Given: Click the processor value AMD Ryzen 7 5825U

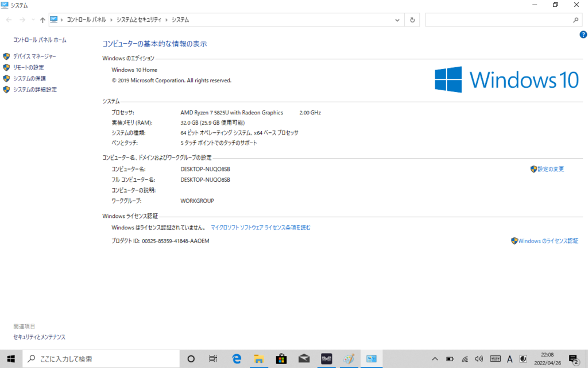Looking at the screenshot, I should click(x=232, y=113).
